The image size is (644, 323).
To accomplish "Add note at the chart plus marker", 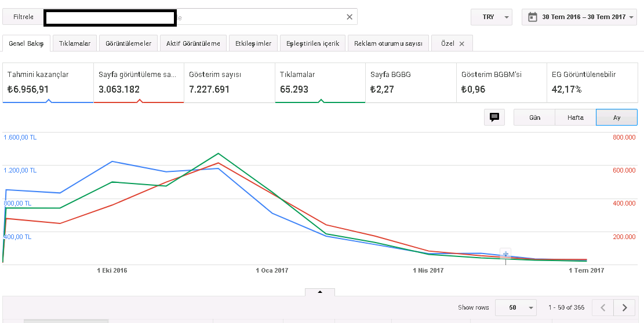I will (x=505, y=254).
